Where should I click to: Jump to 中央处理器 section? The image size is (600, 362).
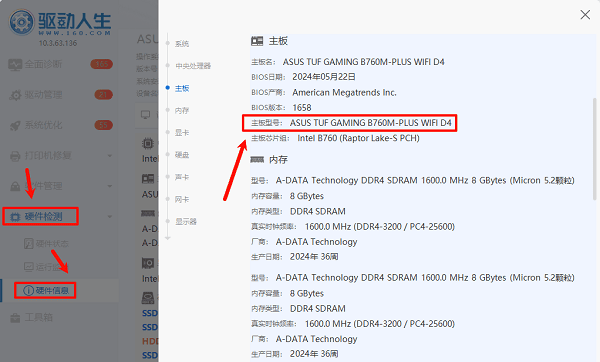tap(193, 66)
